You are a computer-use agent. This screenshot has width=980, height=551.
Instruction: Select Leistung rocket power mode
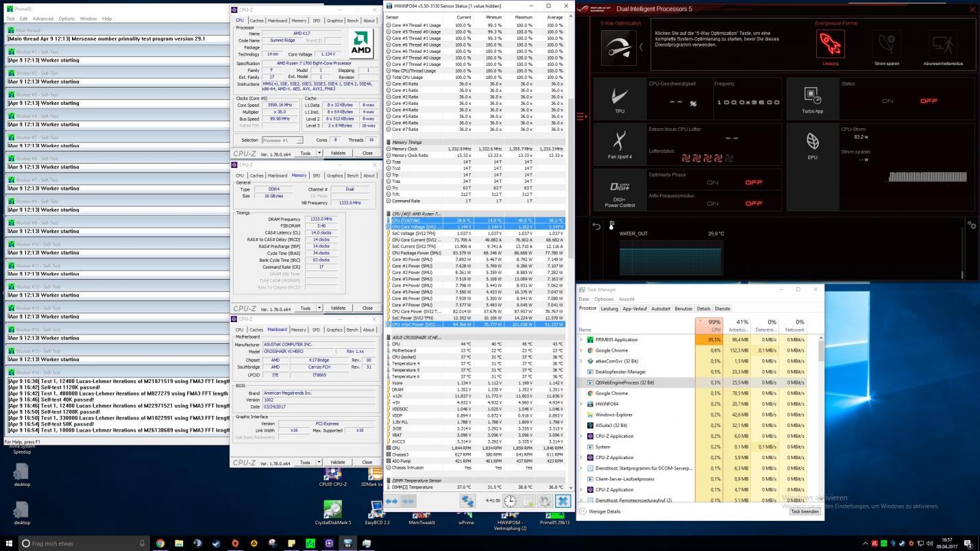(x=830, y=45)
